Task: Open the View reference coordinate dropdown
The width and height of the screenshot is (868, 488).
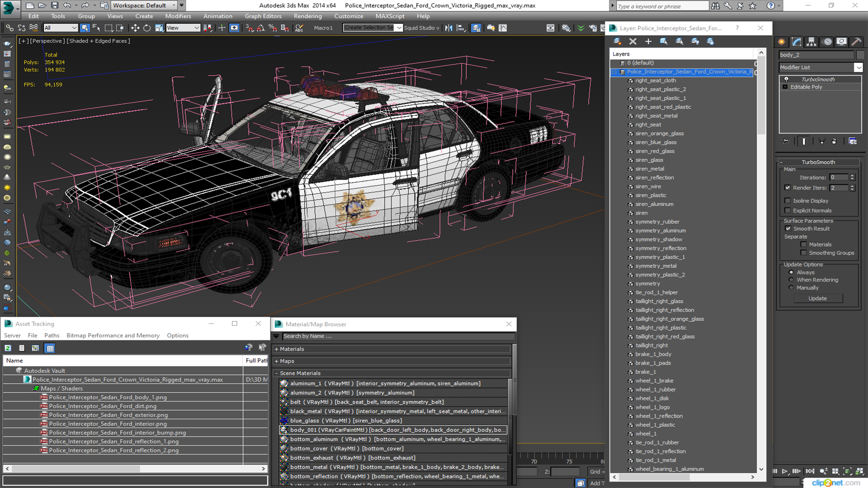Action: point(183,28)
